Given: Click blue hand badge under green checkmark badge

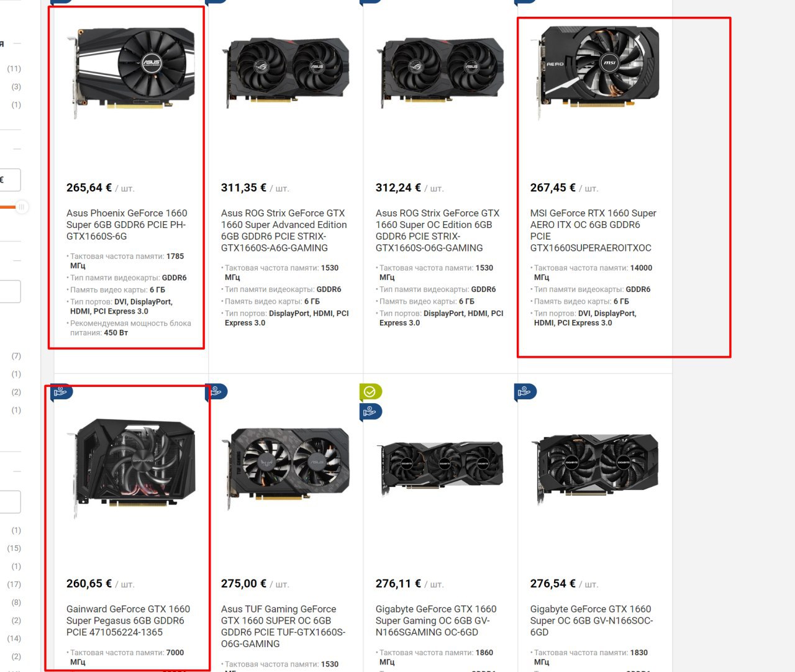Looking at the screenshot, I should (371, 412).
